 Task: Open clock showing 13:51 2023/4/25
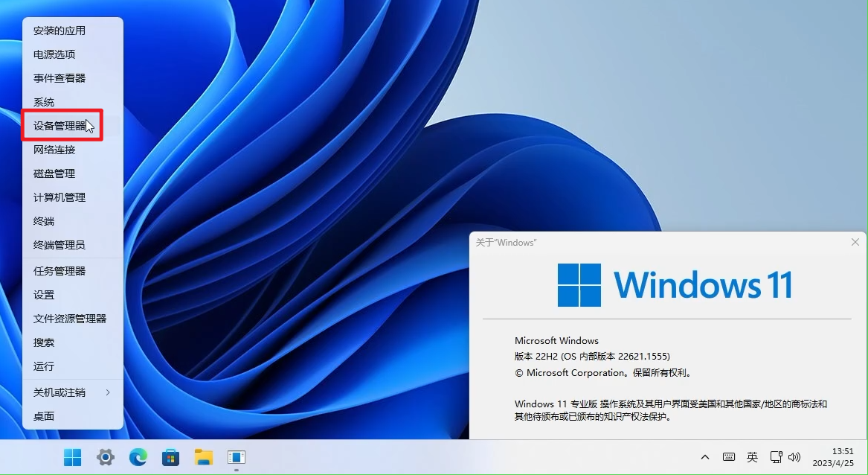tap(833, 457)
